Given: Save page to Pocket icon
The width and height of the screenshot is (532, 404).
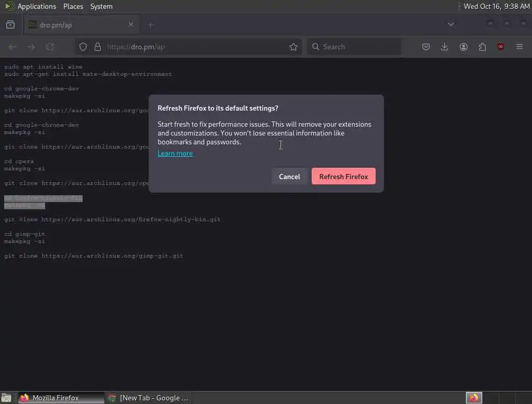Looking at the screenshot, I should (x=426, y=47).
